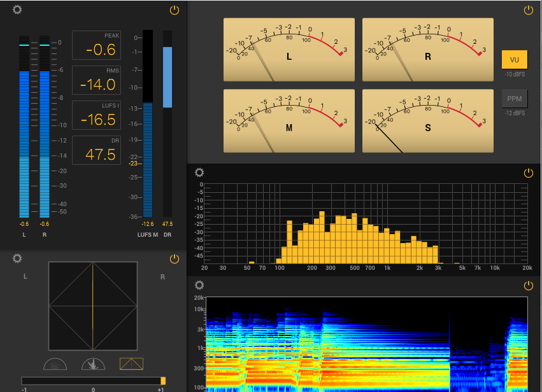Select the highlighted Lissajous vectorscope mode icon

point(131,364)
